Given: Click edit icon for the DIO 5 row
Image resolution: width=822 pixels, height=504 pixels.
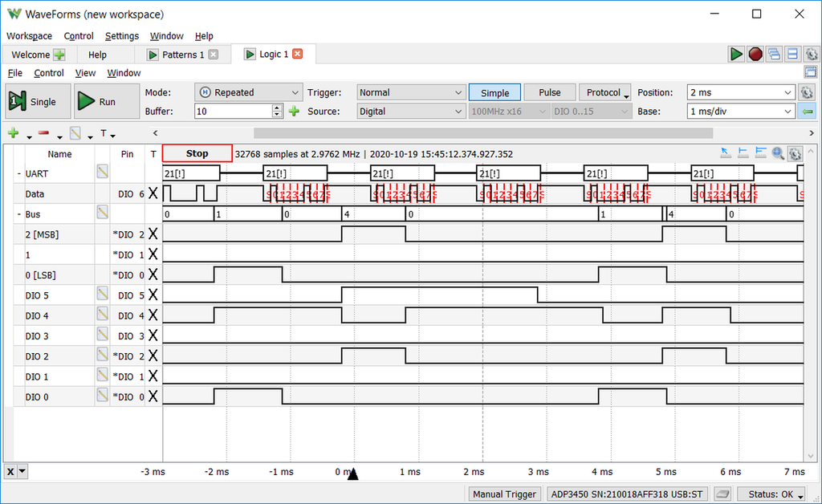Looking at the screenshot, I should (x=103, y=295).
